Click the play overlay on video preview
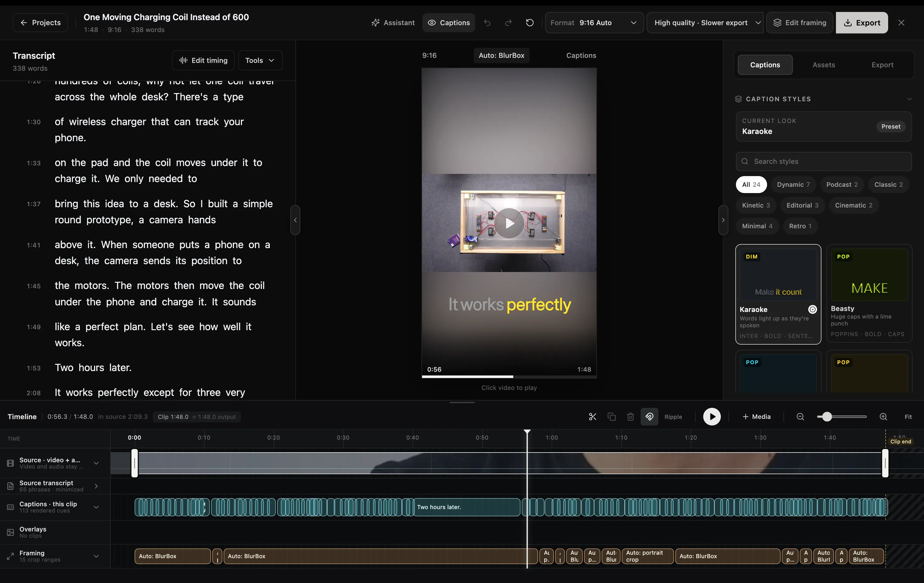Screen dimensions: 924x583 click(x=509, y=223)
